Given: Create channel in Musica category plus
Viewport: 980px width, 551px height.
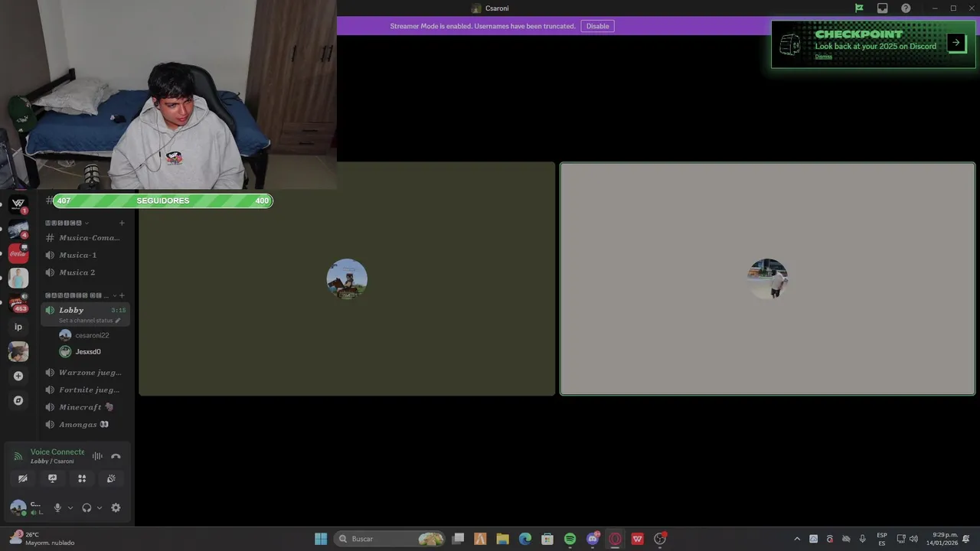Looking at the screenshot, I should [122, 223].
